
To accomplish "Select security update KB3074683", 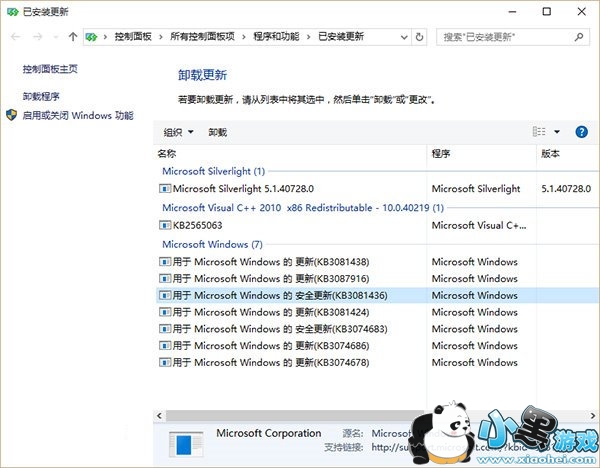I will tap(280, 329).
